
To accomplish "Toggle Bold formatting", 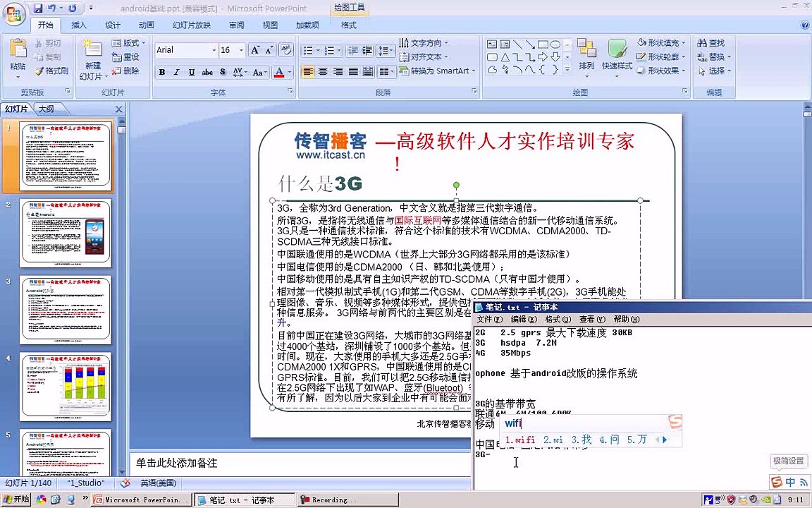I will tap(162, 72).
